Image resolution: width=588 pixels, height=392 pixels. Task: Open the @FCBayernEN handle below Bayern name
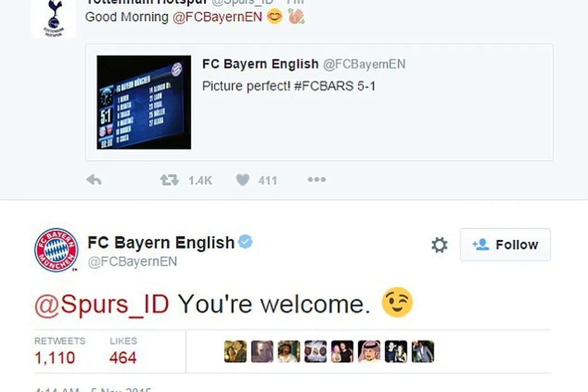click(132, 262)
